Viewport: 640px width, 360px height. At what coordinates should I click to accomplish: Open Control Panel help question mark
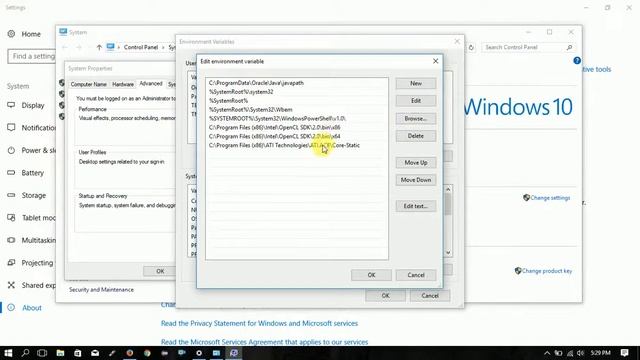[x=577, y=61]
